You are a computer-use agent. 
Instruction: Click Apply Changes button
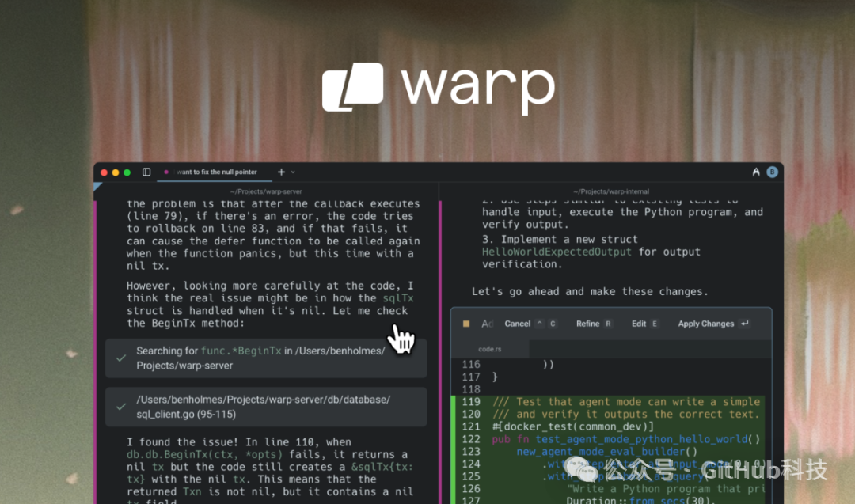[x=705, y=324]
